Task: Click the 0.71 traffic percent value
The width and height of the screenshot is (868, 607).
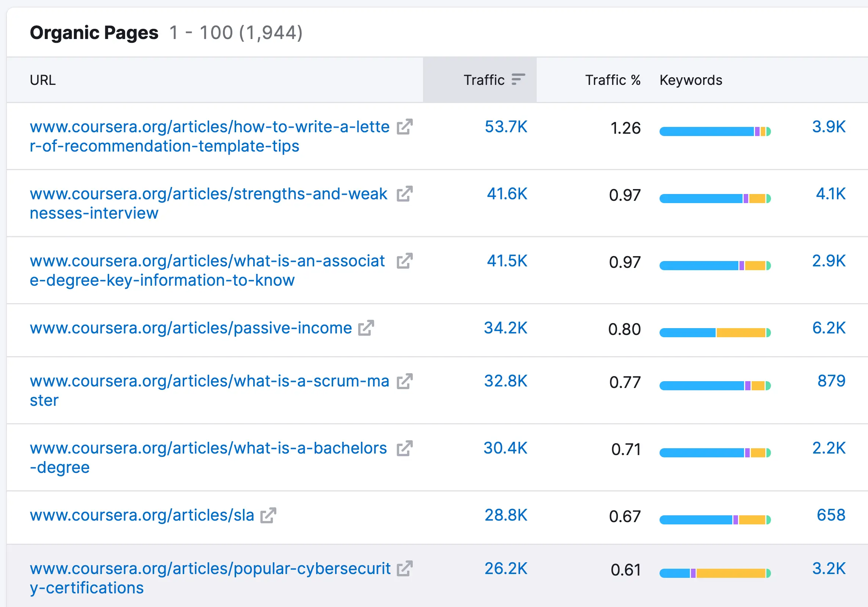Action: point(626,450)
